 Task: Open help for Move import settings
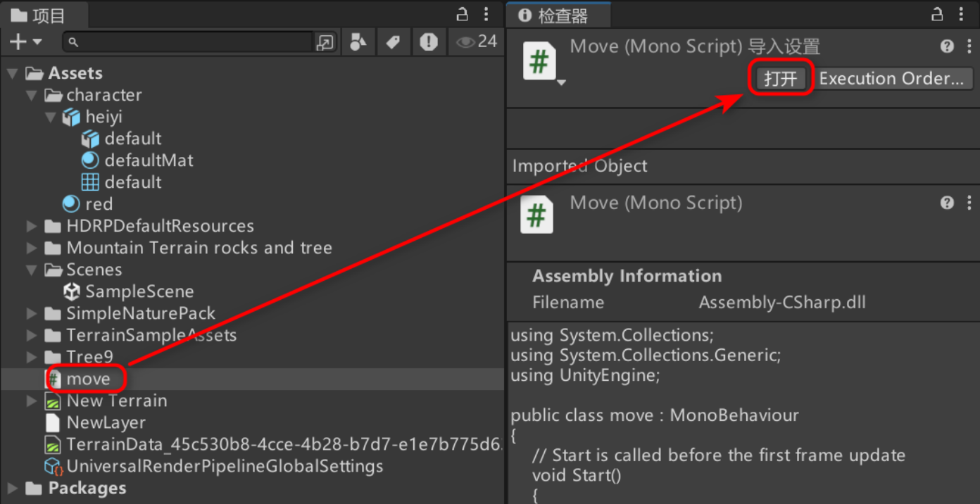[948, 46]
